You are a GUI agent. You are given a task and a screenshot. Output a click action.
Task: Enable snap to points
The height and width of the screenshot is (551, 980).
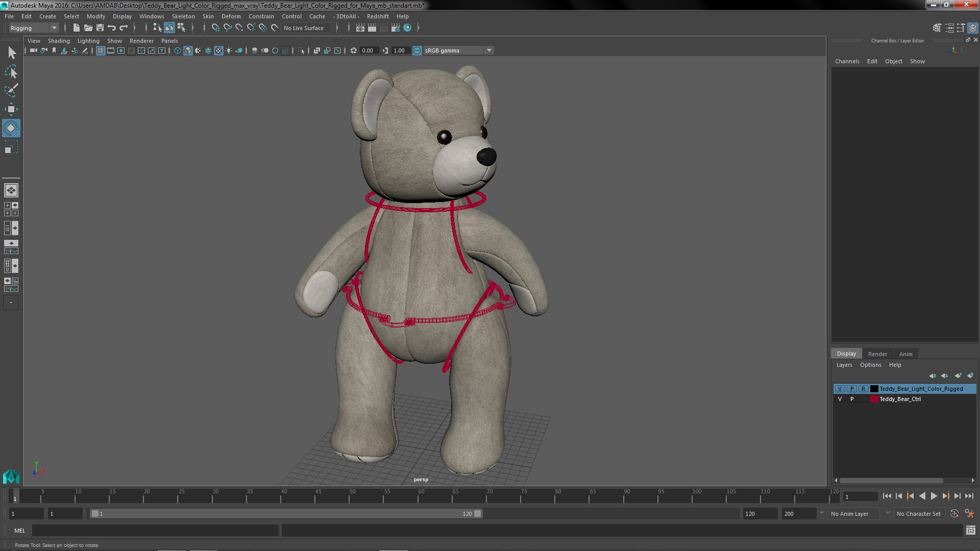click(239, 28)
